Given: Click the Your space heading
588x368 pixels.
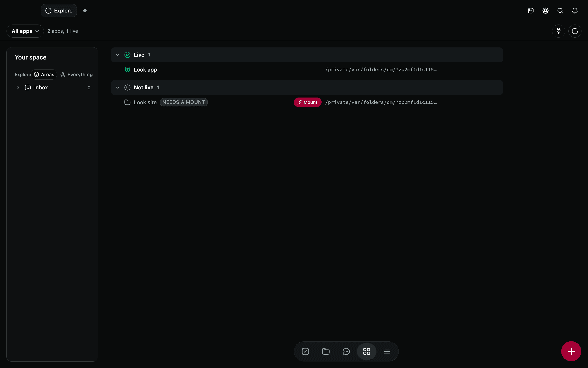Looking at the screenshot, I should tap(31, 57).
